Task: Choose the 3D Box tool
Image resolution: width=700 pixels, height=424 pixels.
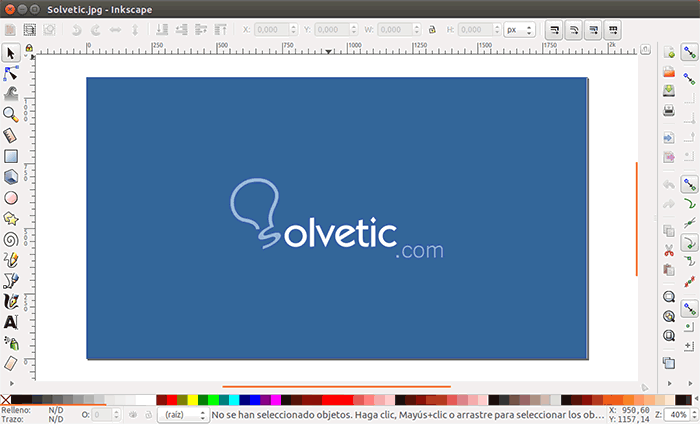Action: [11, 177]
